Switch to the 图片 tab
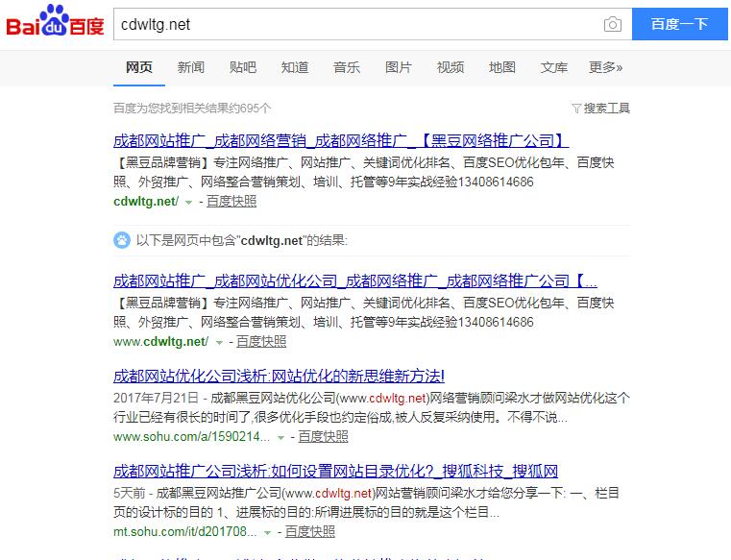 pos(398,67)
